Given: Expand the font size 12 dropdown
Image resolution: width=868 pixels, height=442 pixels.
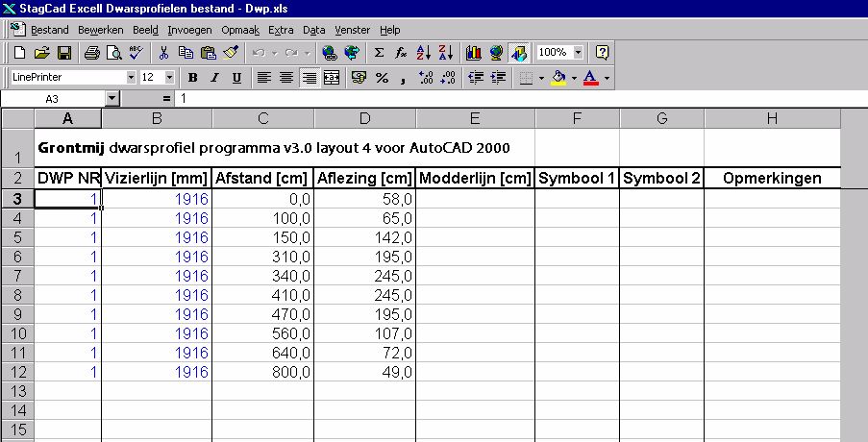Looking at the screenshot, I should coord(170,77).
